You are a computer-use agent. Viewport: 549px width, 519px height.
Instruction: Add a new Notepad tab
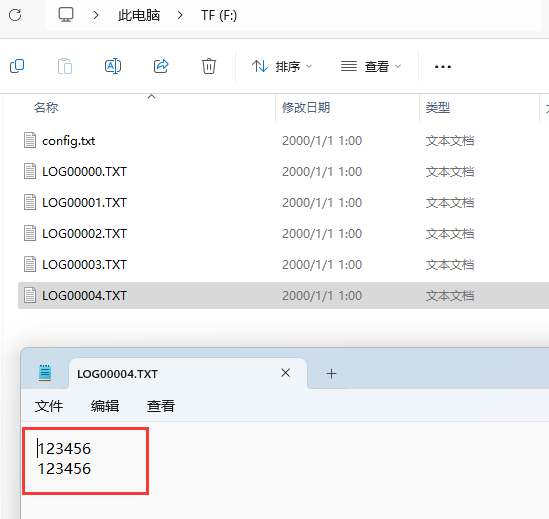[331, 373]
